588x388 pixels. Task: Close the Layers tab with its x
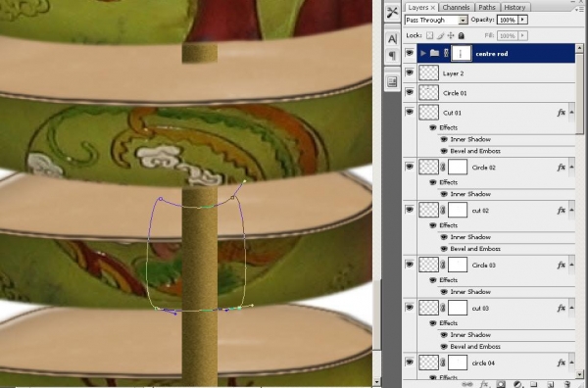click(433, 8)
